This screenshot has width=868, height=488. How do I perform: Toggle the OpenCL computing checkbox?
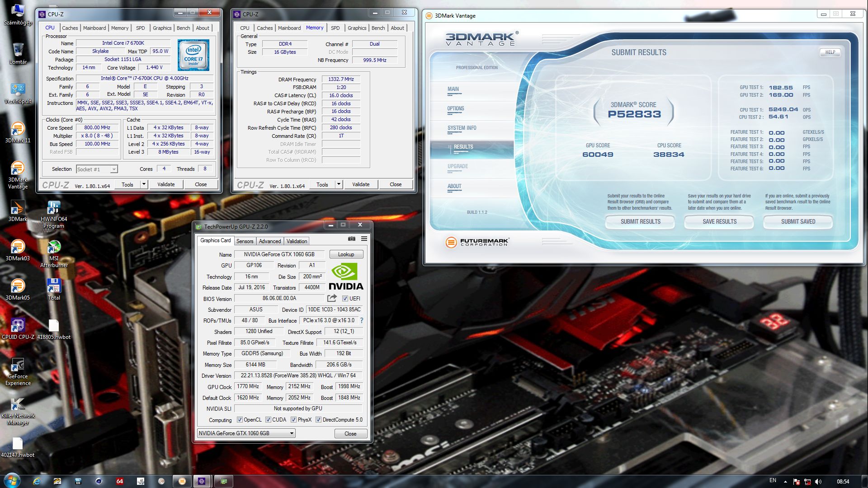240,420
